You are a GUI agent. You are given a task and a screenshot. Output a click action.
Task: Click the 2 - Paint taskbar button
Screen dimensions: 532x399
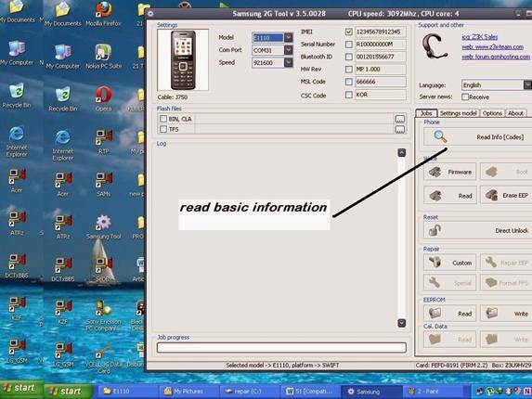[434, 392]
